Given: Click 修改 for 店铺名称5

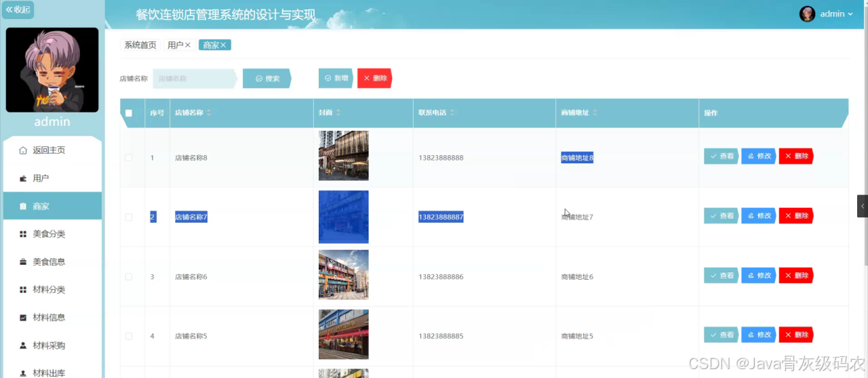Looking at the screenshot, I should pos(759,335).
